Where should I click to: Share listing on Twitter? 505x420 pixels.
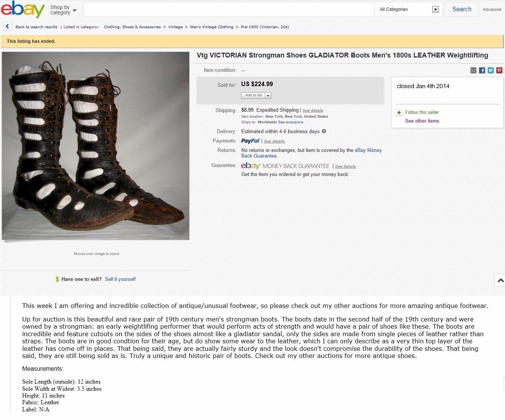pos(491,70)
